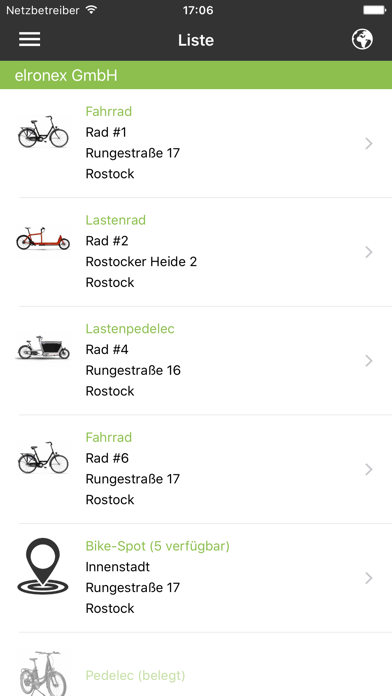
Task: Select the Lastenrad title link
Action: coord(116,220)
